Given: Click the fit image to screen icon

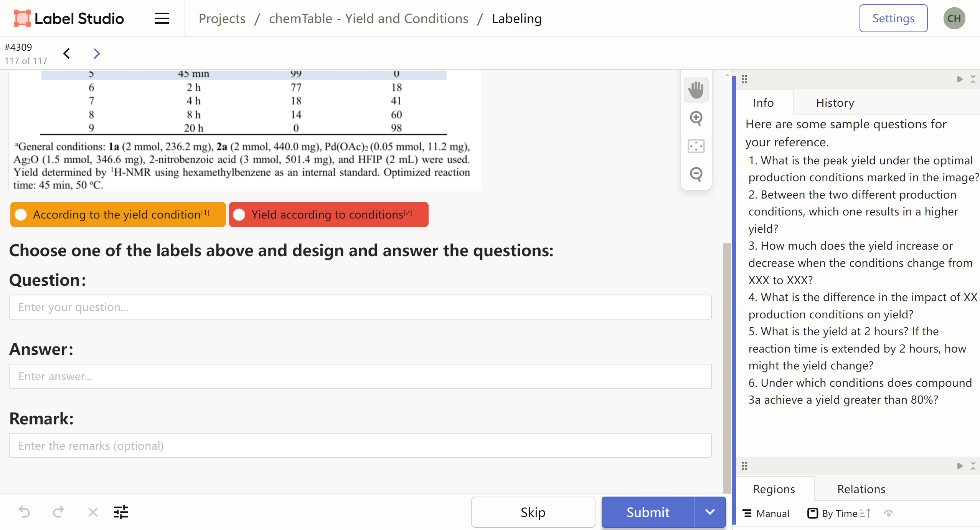Looking at the screenshot, I should click(696, 146).
